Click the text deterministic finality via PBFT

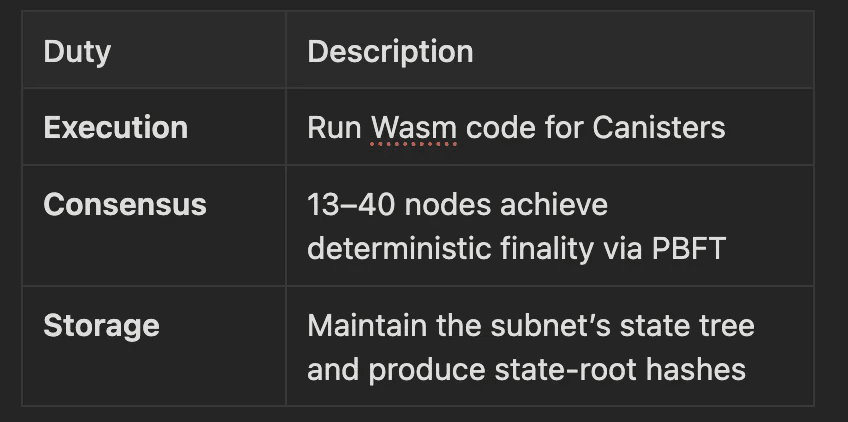tap(515, 247)
